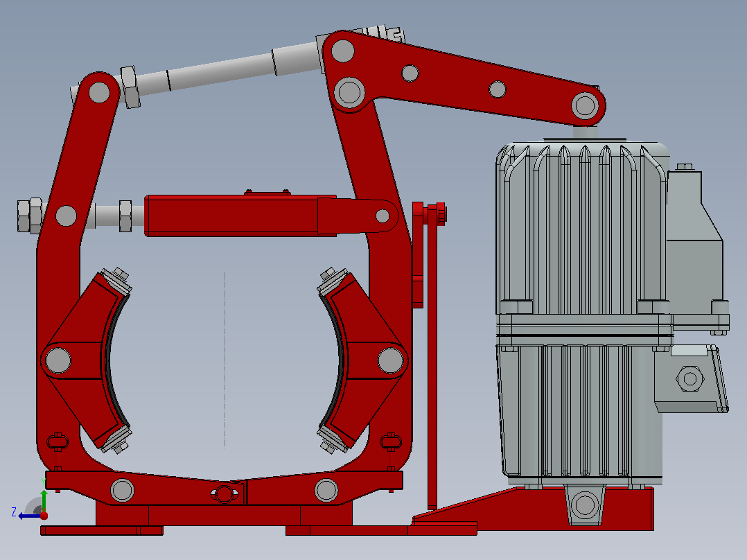Pick the pin joining the lever to the thruster rod

click(585, 105)
